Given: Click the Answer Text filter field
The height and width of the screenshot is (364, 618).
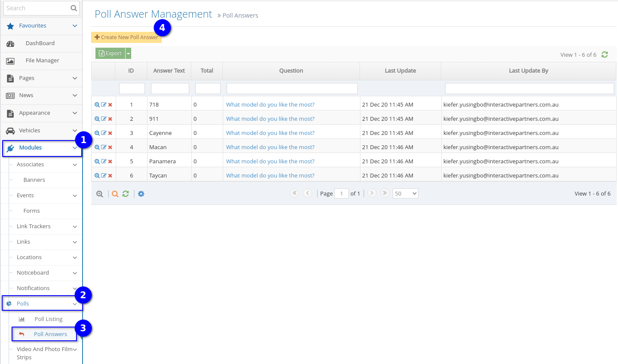Looking at the screenshot, I should coord(170,89).
